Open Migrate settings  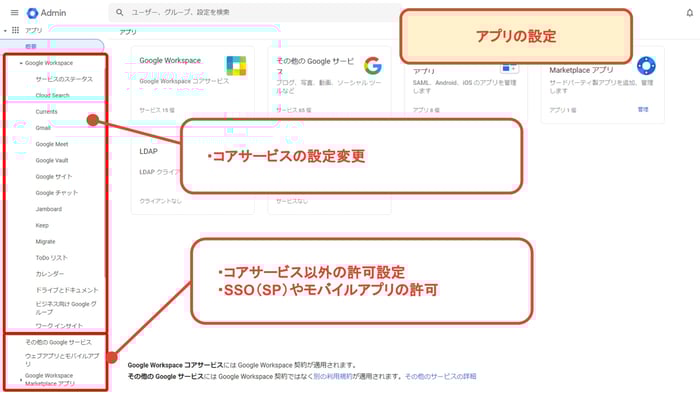(45, 242)
